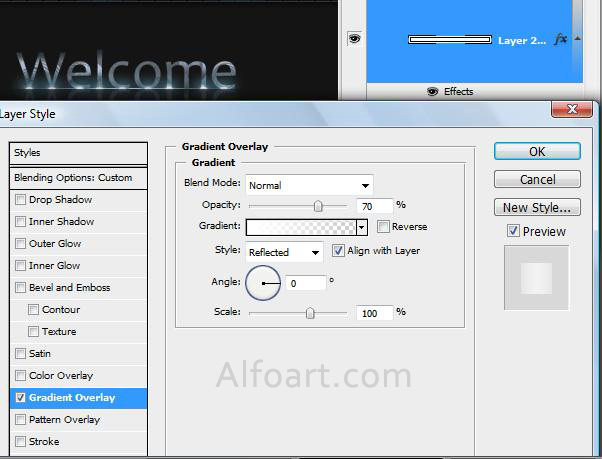Enable the Outer Glow checkbox
This screenshot has height=459, width=602.
pos(20,243)
